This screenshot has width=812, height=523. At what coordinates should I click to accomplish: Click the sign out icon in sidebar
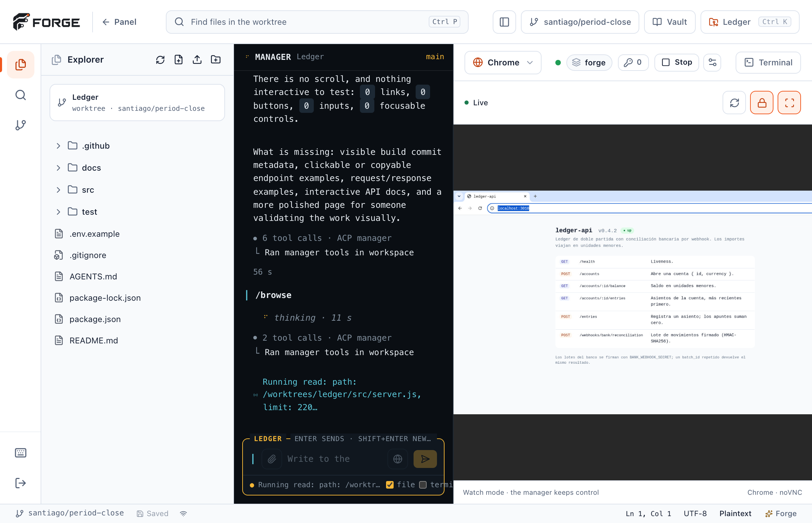point(21,483)
